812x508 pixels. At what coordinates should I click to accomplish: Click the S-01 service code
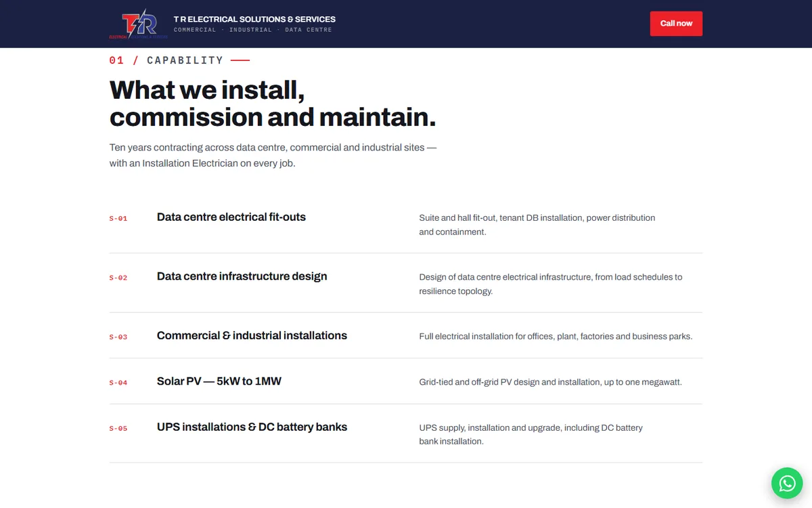(118, 219)
